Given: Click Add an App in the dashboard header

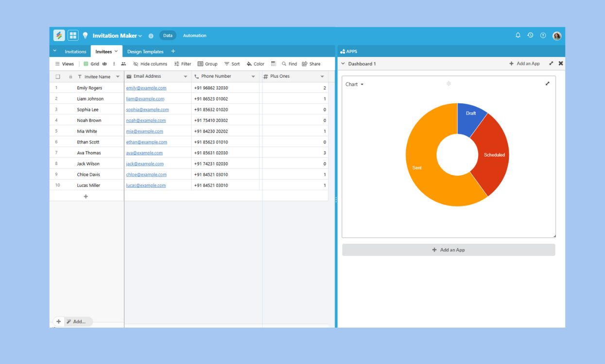Looking at the screenshot, I should (x=524, y=64).
